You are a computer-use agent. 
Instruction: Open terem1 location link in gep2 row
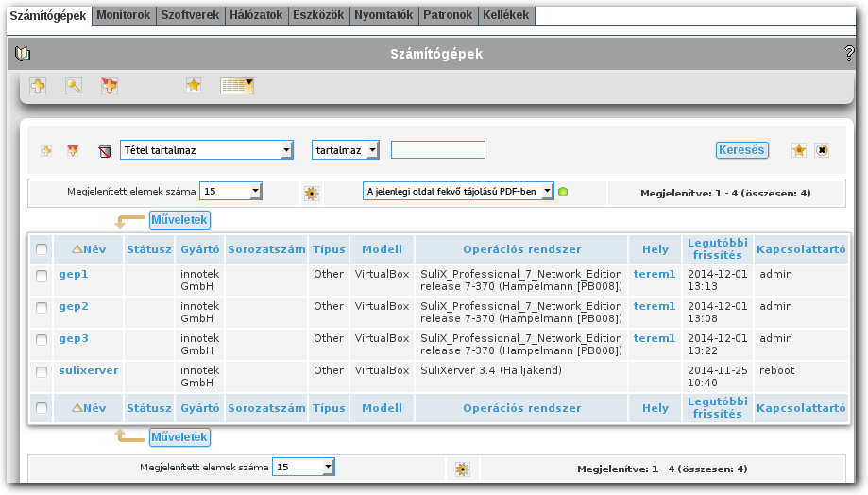click(x=655, y=306)
